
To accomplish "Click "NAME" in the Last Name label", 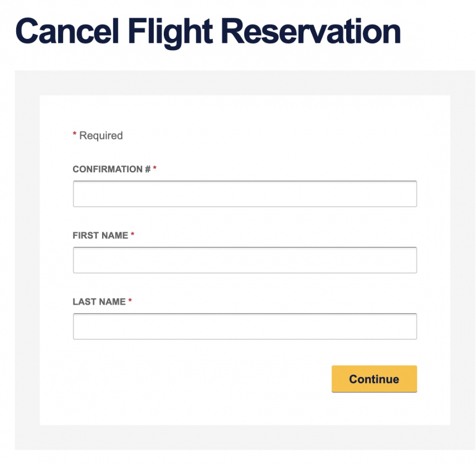I will [x=112, y=302].
